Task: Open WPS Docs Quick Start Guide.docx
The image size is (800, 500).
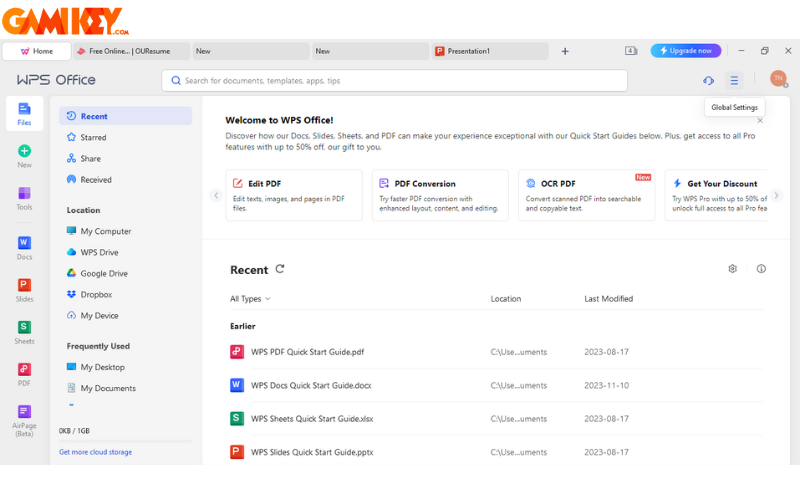Action: coord(496,385)
